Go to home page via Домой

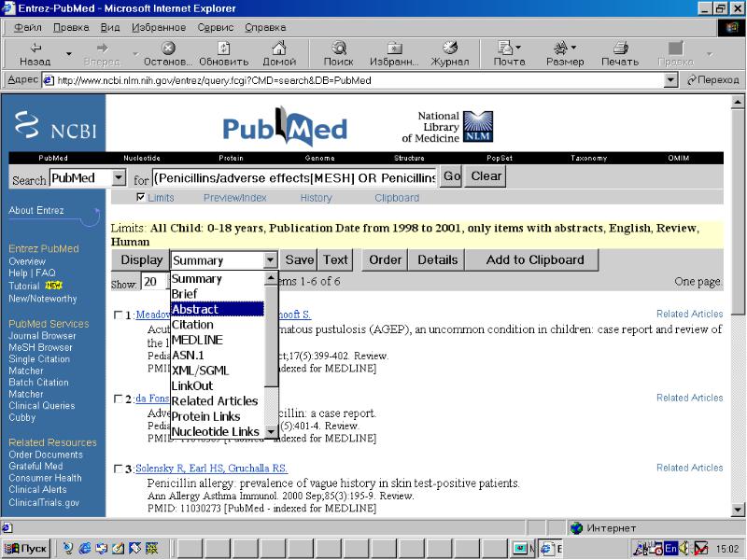pos(279,54)
